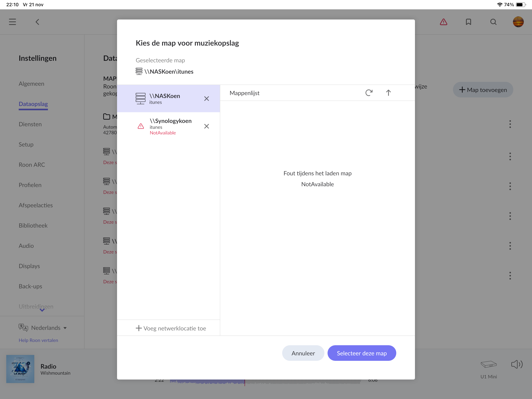The height and width of the screenshot is (399, 532).
Task: Remove the \\NASKoen network location
Action: click(x=206, y=99)
